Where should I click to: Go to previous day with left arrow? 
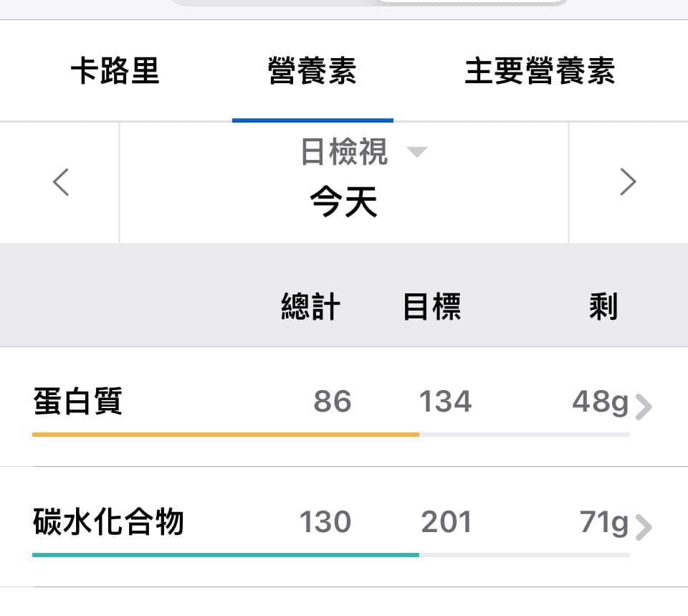61,182
